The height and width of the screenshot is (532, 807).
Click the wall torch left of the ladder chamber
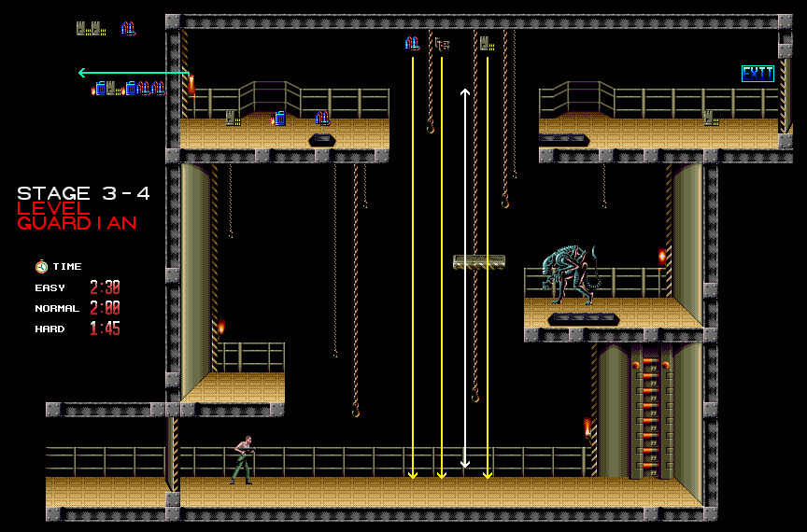click(x=588, y=428)
